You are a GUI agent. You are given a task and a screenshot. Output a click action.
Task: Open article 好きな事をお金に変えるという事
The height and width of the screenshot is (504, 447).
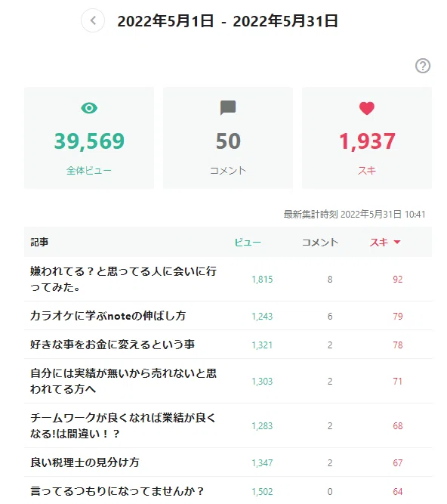point(113,345)
